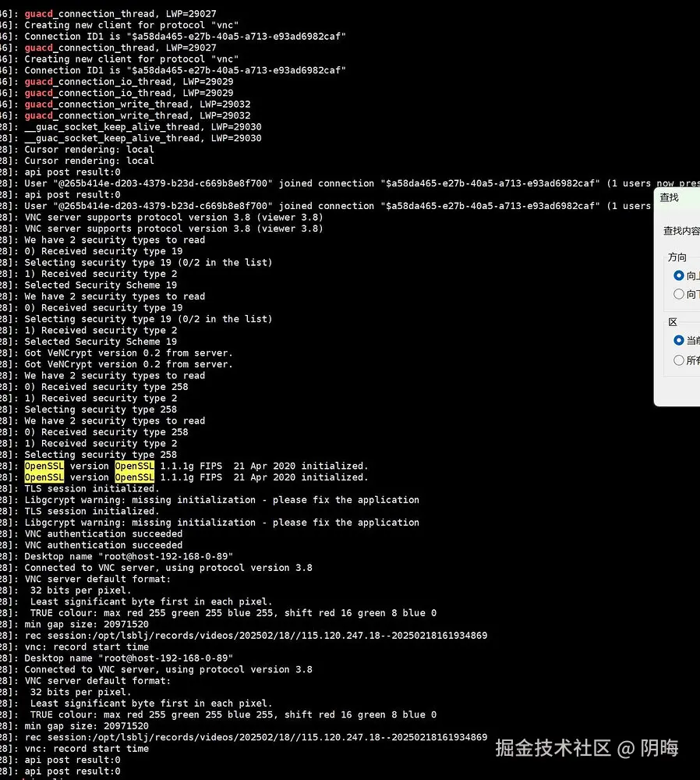Click the first 'VNC authentication succeeded' line
The image size is (700, 780).
click(104, 534)
